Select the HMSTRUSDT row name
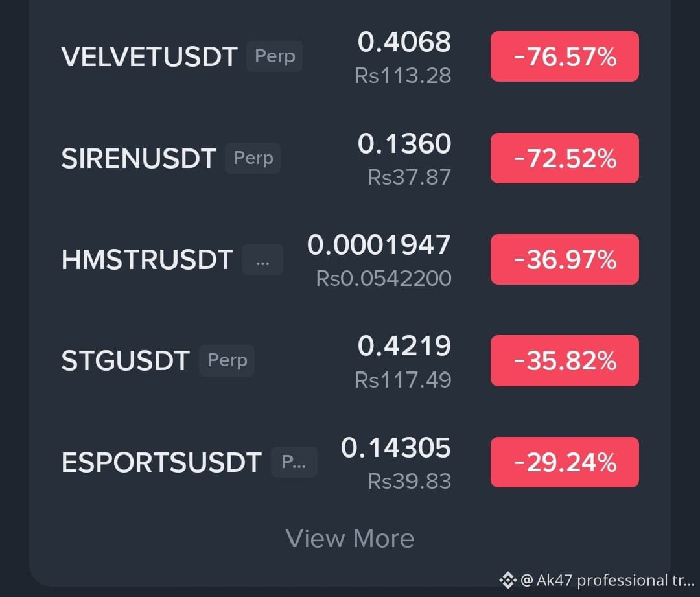 [147, 259]
